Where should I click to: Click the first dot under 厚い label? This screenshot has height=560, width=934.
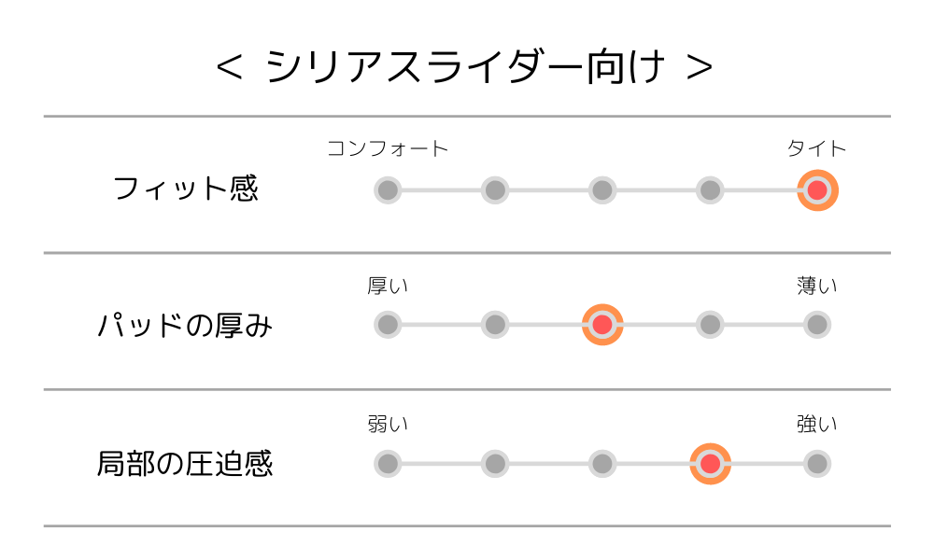(388, 325)
